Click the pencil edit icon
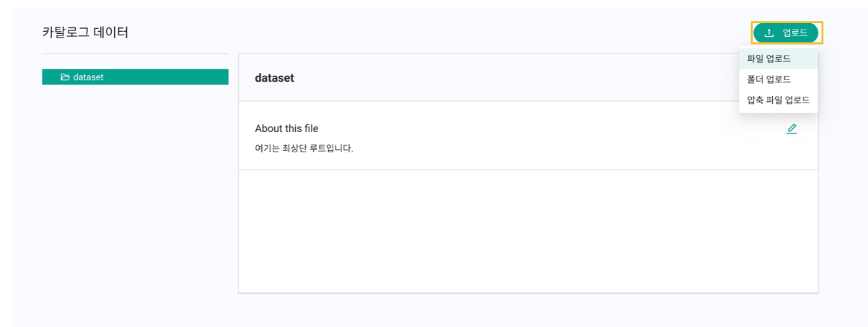 pyautogui.click(x=792, y=129)
